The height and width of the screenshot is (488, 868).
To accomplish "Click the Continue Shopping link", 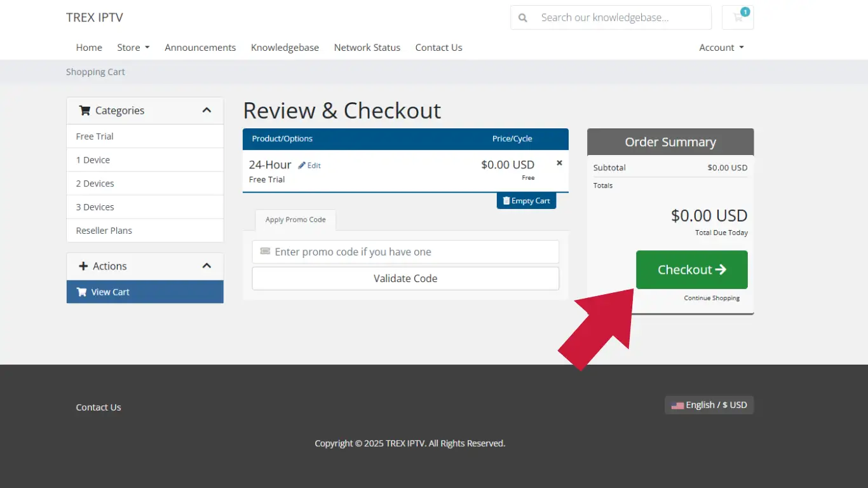I will (x=712, y=298).
